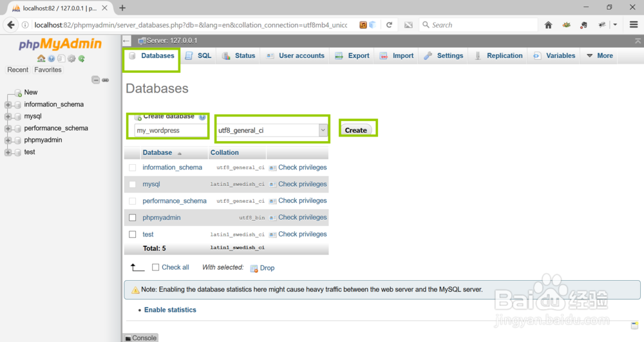
Task: Open the browser toolbar dropdown arrow
Action: pyautogui.click(x=615, y=24)
